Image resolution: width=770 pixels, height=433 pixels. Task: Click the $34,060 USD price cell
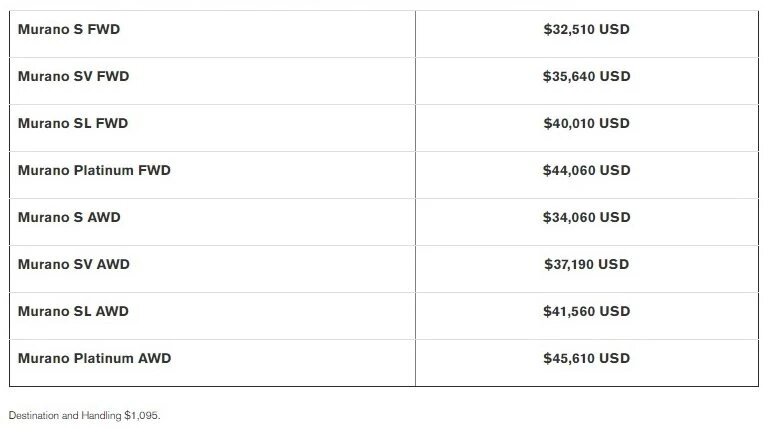point(586,217)
